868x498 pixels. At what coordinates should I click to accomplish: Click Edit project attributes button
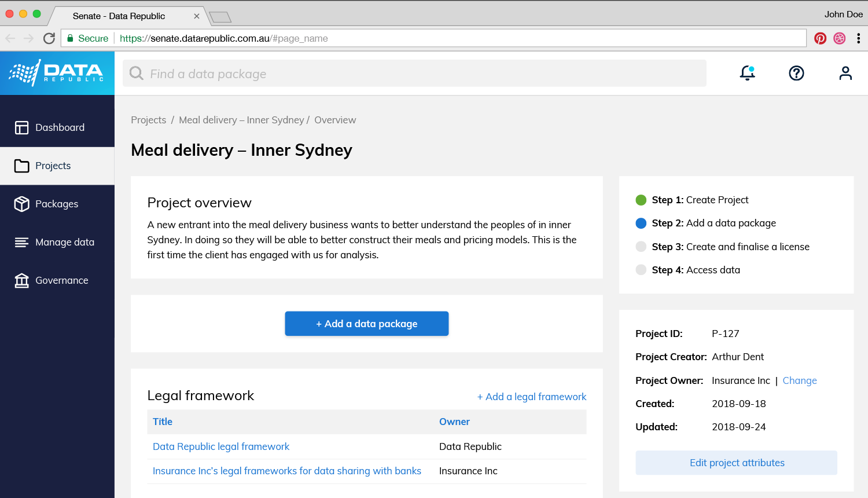coord(736,463)
